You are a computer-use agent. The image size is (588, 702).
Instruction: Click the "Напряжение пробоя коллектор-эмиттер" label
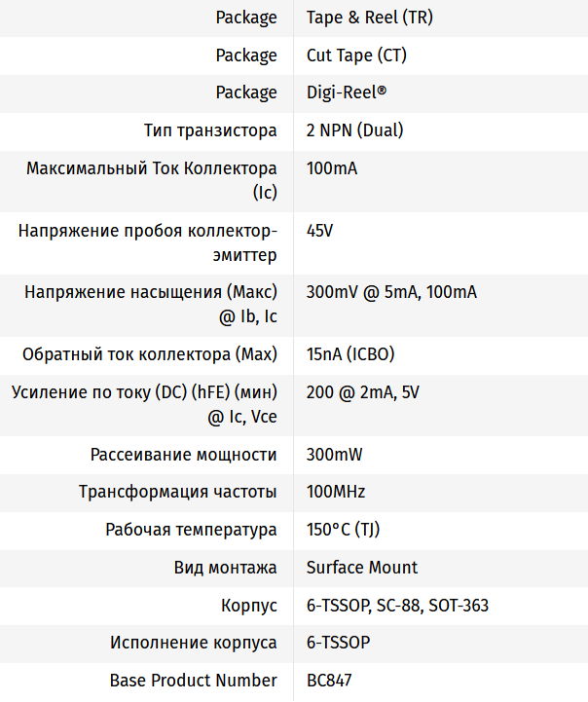[148, 242]
